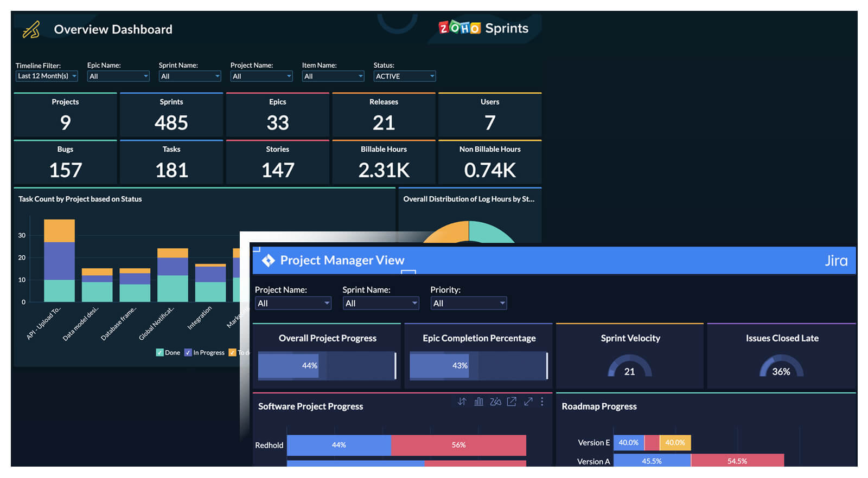Ask Zia using the Zia icon
868x478 pixels.
coord(495,402)
